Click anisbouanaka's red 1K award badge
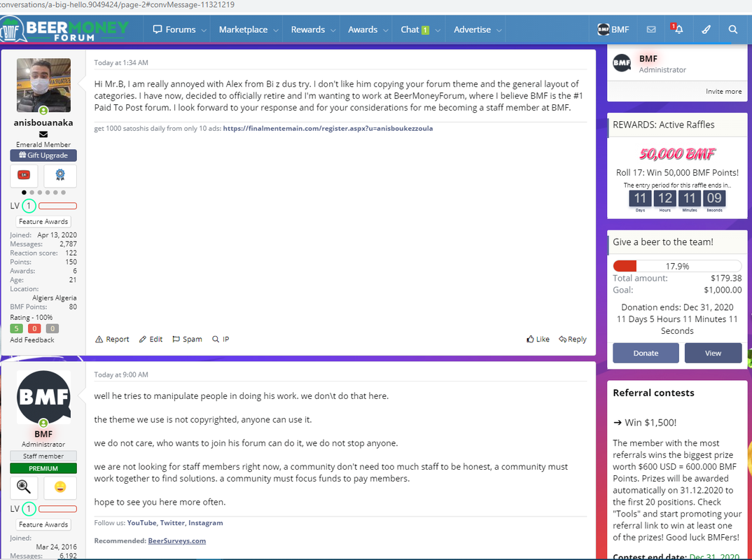 (x=24, y=175)
